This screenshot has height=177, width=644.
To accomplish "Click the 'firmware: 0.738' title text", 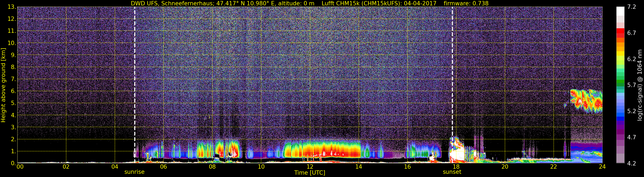I will pos(466,3).
